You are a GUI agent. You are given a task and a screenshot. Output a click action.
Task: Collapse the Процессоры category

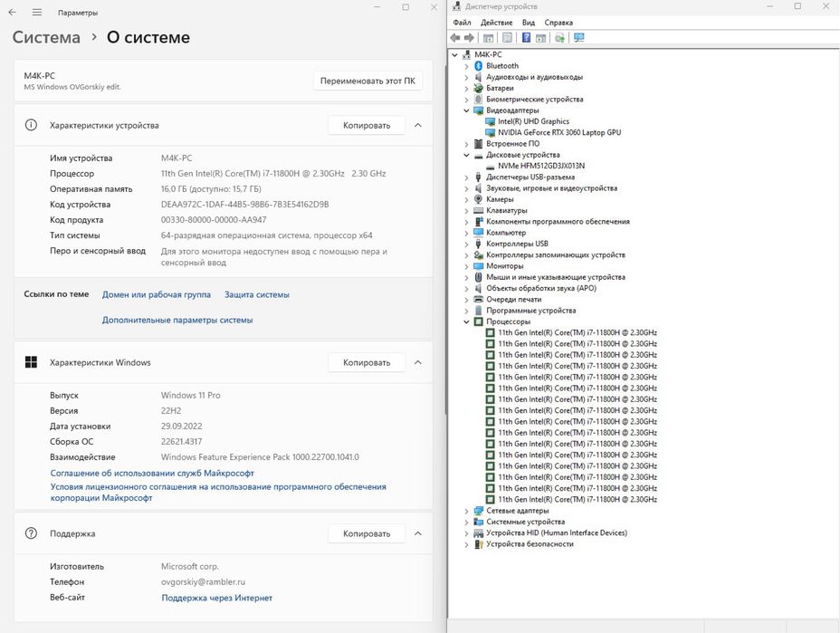tap(466, 321)
